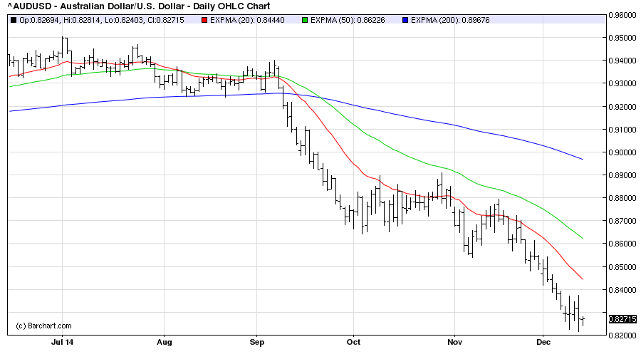Click the red EXPMA (20) legend swatch
This screenshot has width=641, height=364.
pyautogui.click(x=204, y=19)
